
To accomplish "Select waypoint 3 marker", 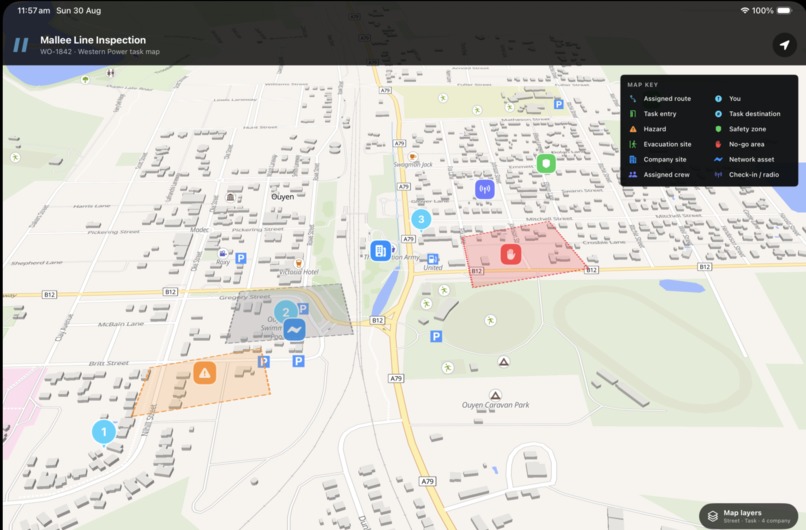I will tap(421, 220).
